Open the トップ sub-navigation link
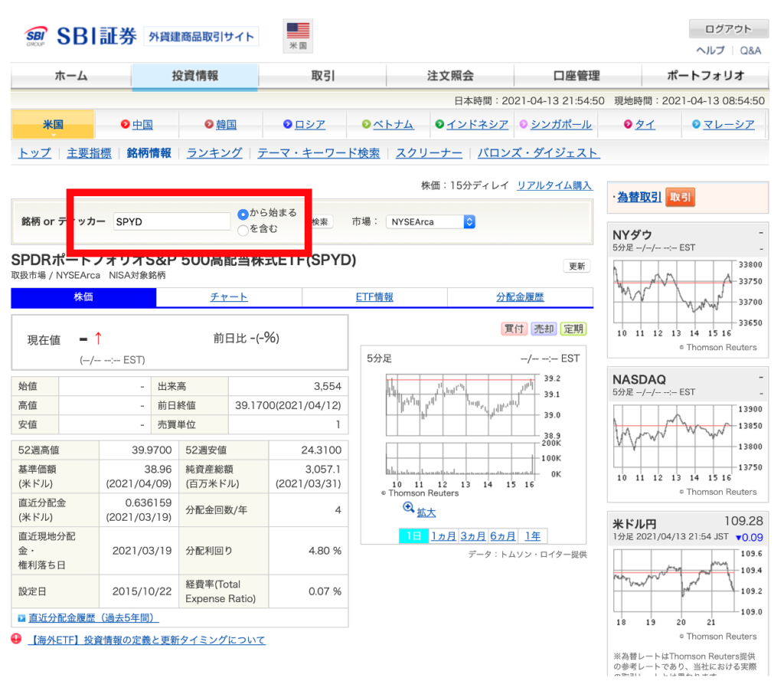 34,153
